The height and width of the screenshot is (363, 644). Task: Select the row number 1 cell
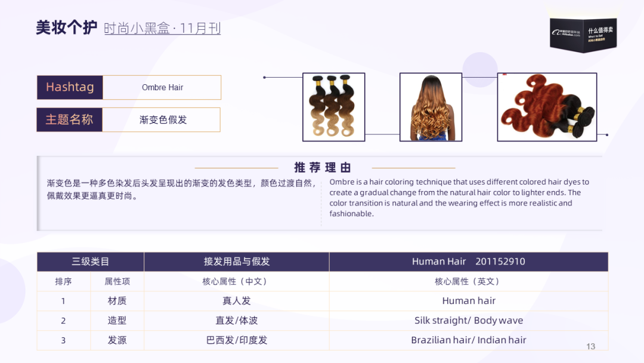coord(63,301)
